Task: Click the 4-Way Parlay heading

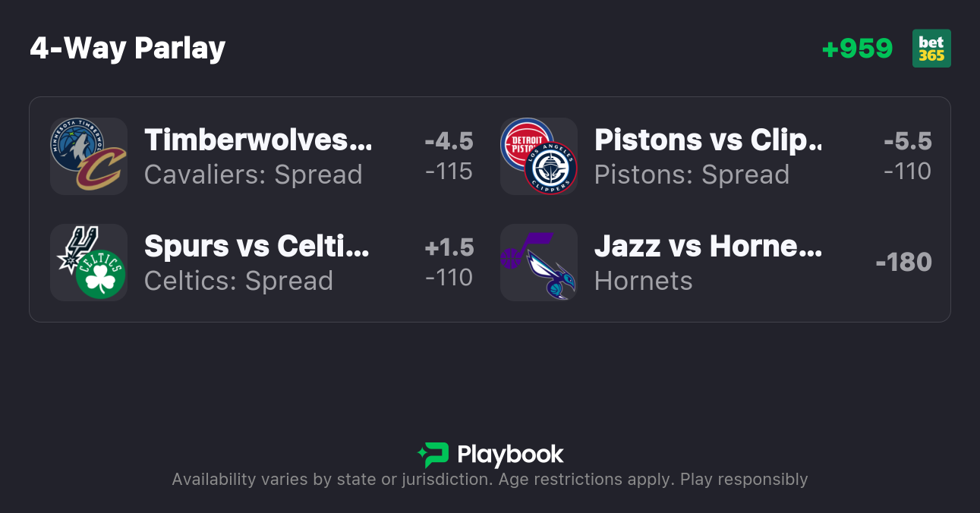Action: [128, 49]
